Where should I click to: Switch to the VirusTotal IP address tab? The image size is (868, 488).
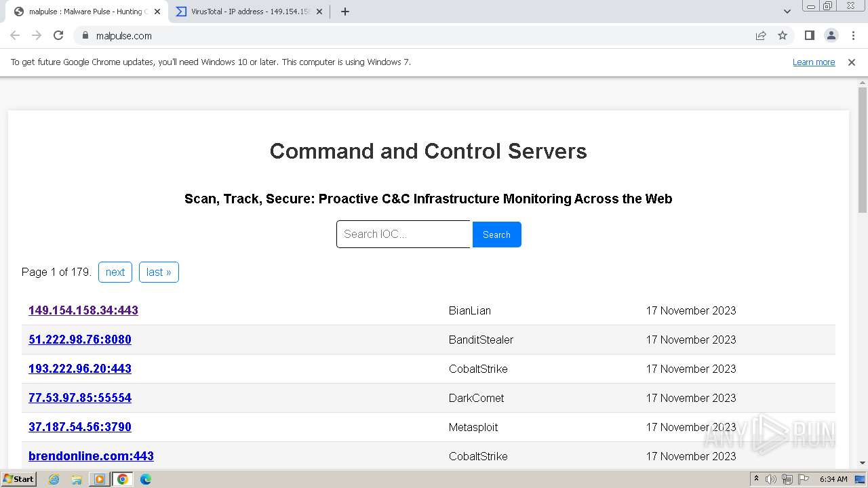tap(244, 12)
